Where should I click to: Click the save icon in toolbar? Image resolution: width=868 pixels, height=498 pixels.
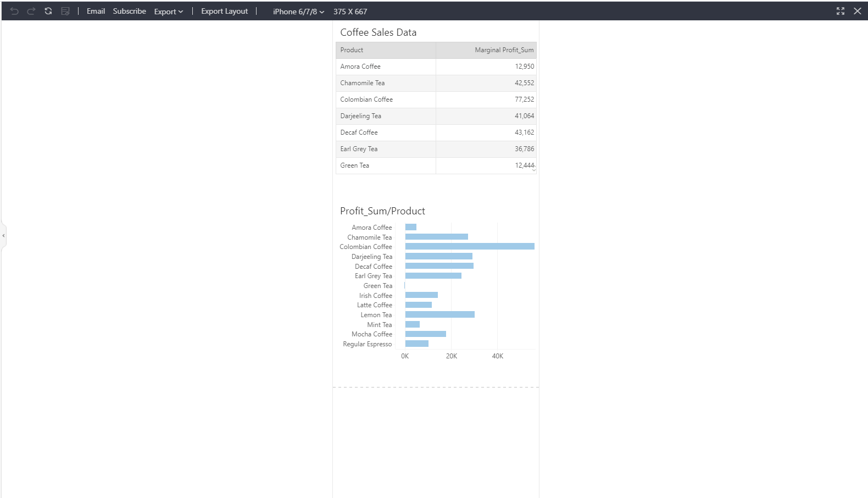tap(65, 11)
